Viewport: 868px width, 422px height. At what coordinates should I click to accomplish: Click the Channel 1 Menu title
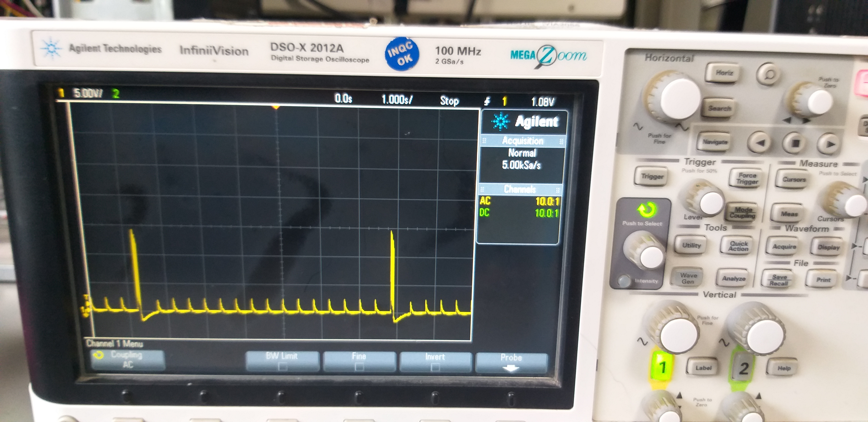(114, 344)
